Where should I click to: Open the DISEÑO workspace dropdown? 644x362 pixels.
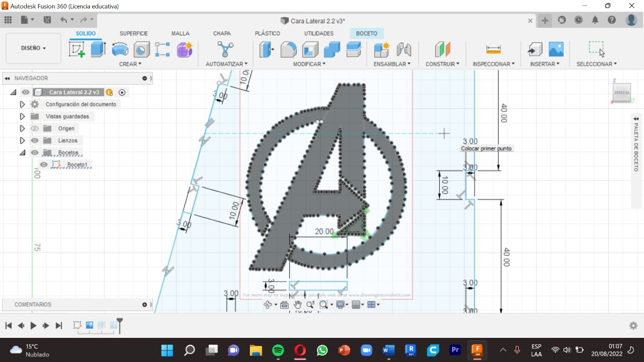(x=33, y=48)
